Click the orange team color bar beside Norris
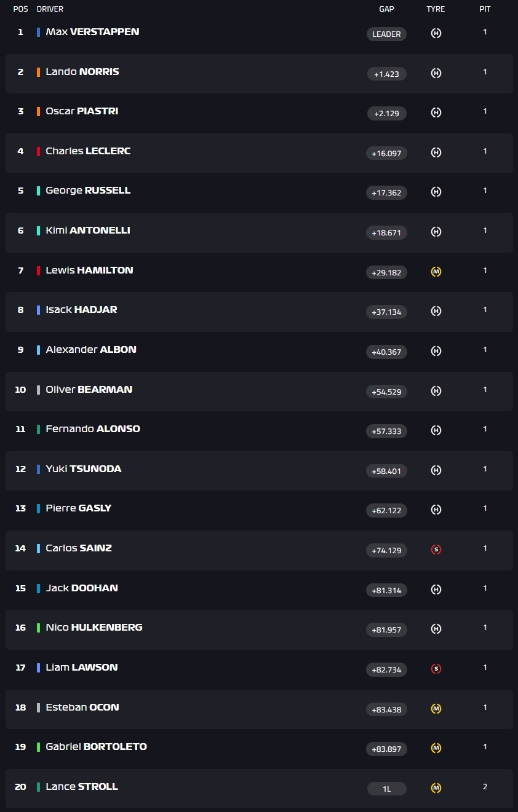The image size is (518, 812). (x=39, y=72)
